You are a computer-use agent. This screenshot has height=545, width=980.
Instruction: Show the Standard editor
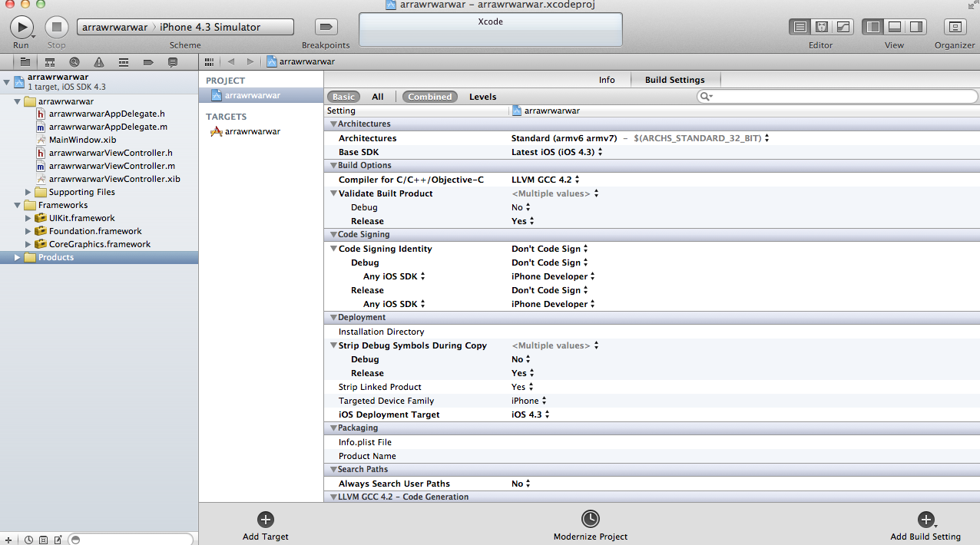(800, 27)
